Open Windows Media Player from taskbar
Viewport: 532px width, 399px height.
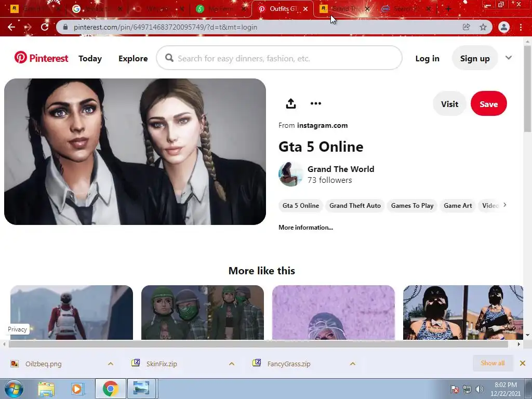[77, 389]
